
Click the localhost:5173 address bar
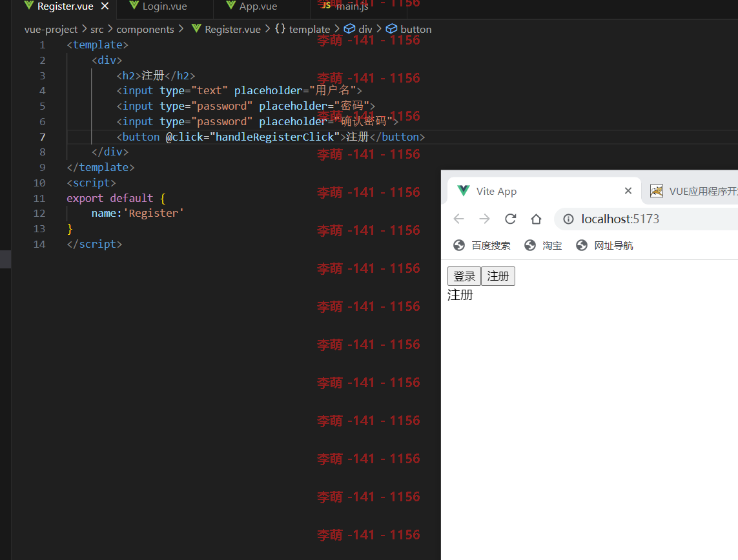click(646, 219)
